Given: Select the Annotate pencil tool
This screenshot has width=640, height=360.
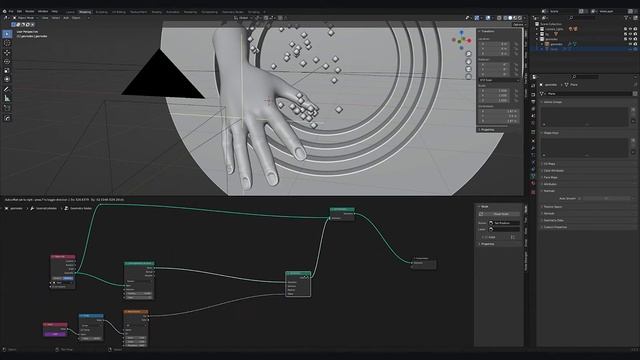Looking at the screenshot, I should (x=7, y=89).
